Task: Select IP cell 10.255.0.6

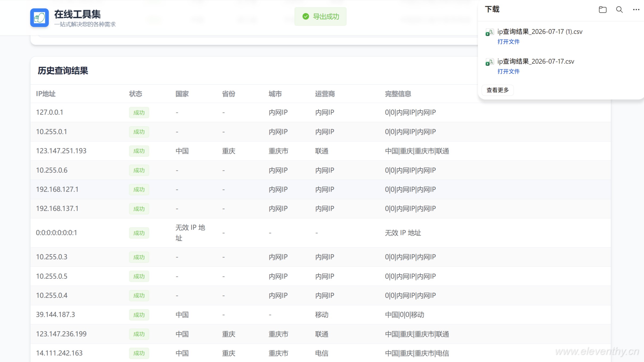Action: [x=52, y=170]
